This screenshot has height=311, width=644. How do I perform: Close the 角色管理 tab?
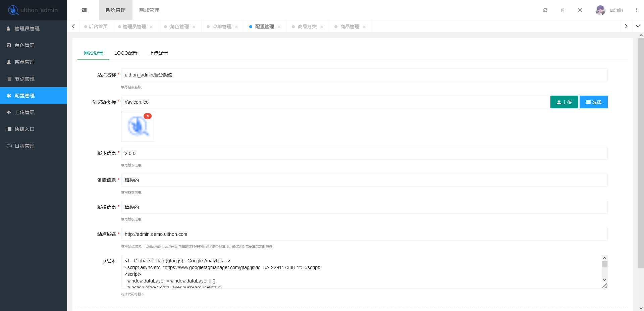(194, 27)
